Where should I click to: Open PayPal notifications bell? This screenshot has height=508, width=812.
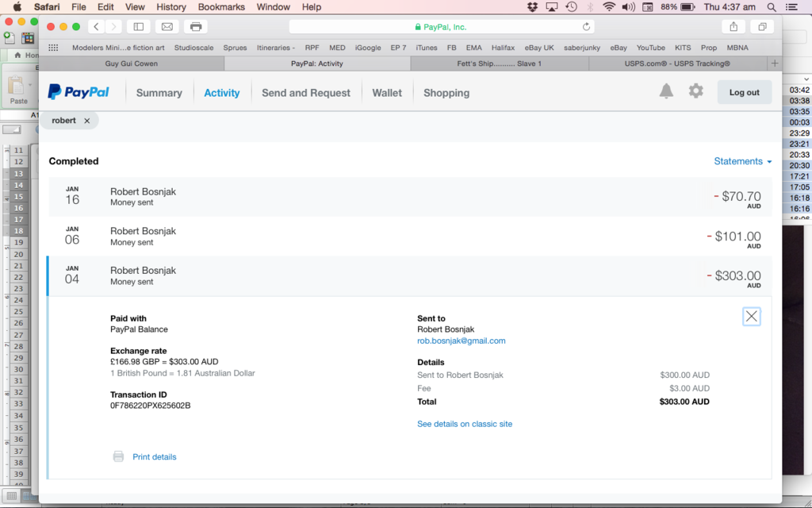[x=666, y=91]
